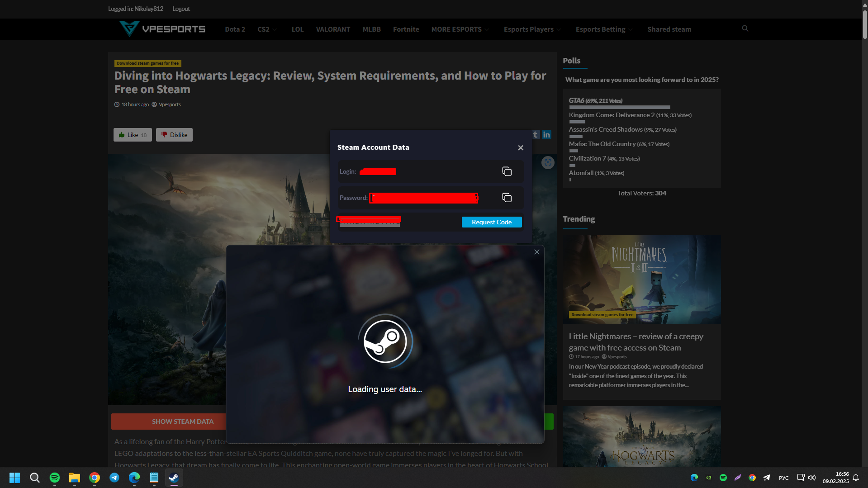
Task: Open the LOL section
Action: pos(298,29)
